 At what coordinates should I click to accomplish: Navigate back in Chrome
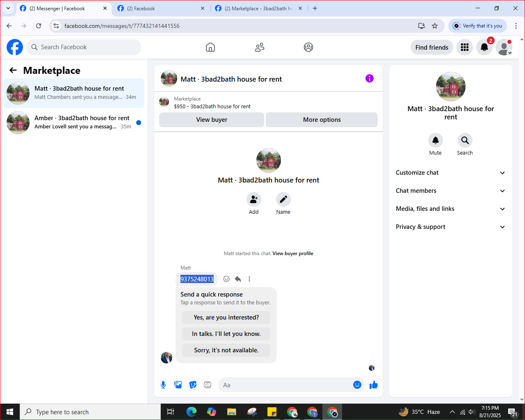(9, 26)
